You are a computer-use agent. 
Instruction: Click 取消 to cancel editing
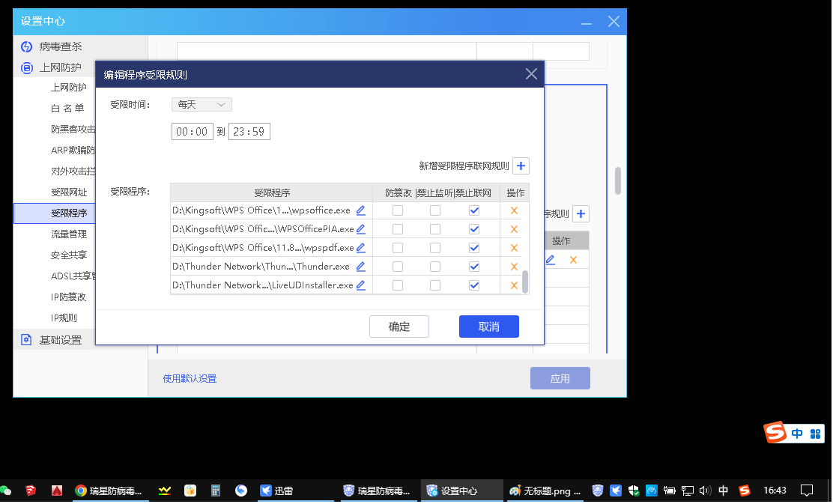point(488,327)
